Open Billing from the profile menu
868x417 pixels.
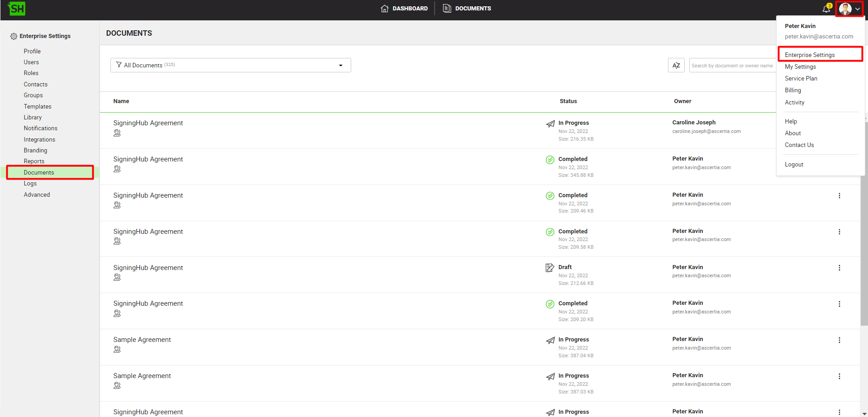792,90
